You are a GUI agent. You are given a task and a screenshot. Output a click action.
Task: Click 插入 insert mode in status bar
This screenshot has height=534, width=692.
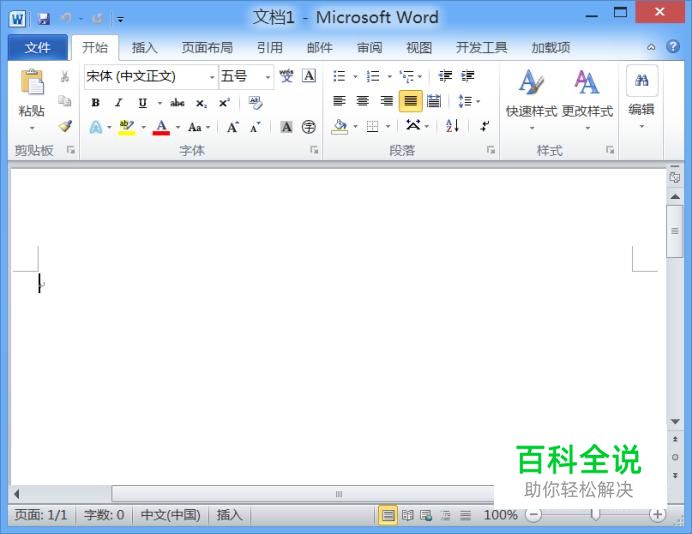[x=229, y=515]
